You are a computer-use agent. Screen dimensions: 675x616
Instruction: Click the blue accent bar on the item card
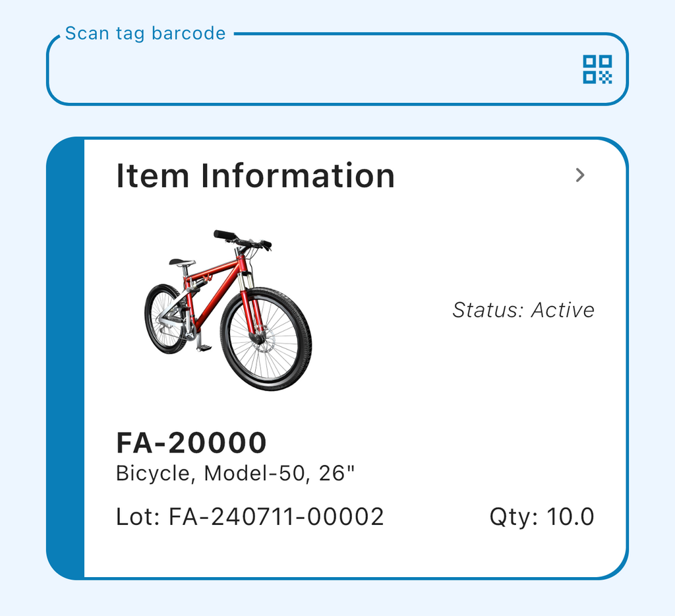point(66,359)
